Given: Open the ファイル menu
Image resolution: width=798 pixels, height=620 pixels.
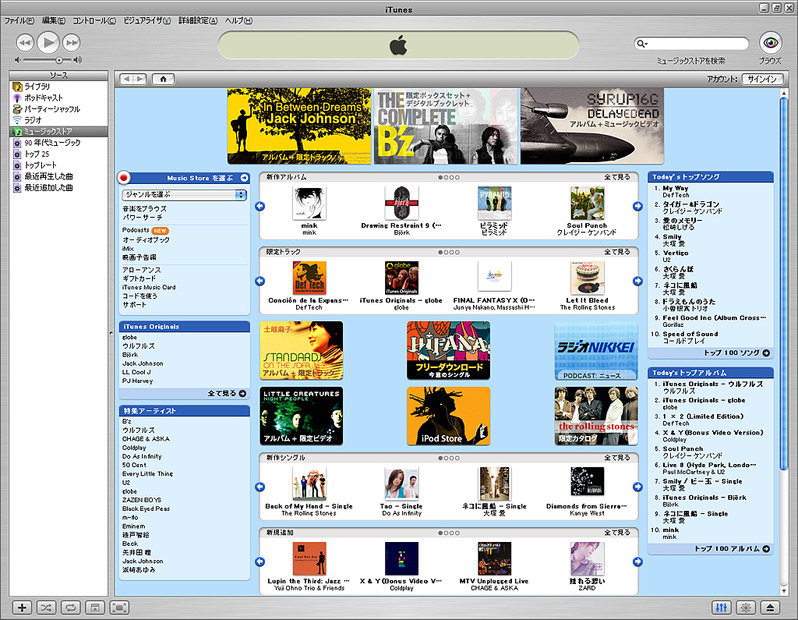Looking at the screenshot, I should (x=19, y=21).
